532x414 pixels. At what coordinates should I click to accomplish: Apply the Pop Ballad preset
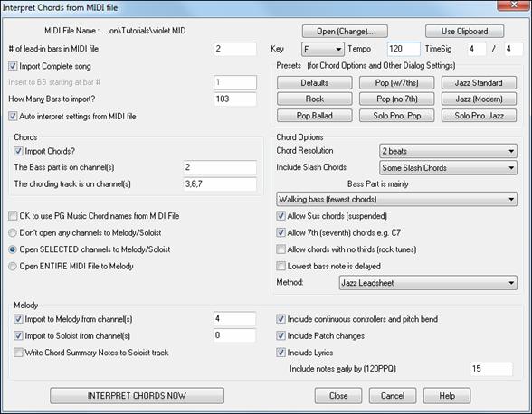315,116
